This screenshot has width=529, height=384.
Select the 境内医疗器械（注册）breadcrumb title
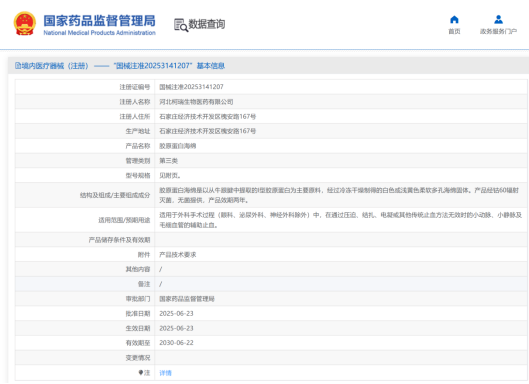pyautogui.click(x=55, y=66)
